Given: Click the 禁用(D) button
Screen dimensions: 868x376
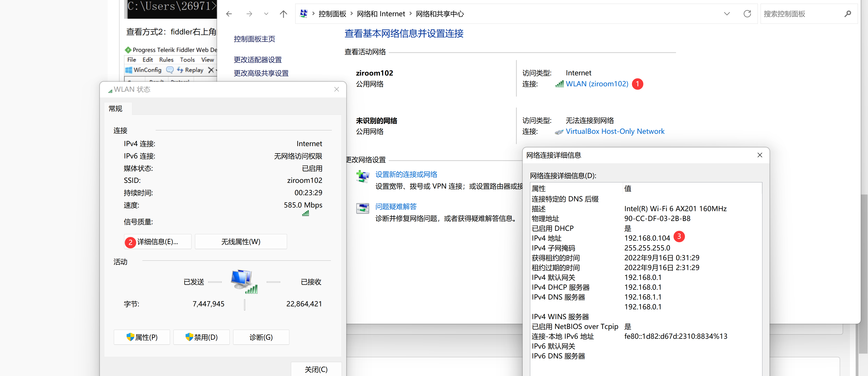Looking at the screenshot, I should (202, 337).
